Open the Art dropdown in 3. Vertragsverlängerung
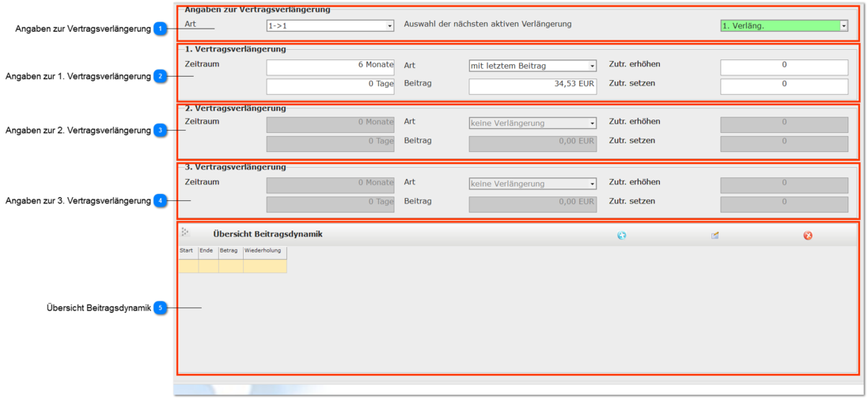The height and width of the screenshot is (399, 868). tap(533, 184)
